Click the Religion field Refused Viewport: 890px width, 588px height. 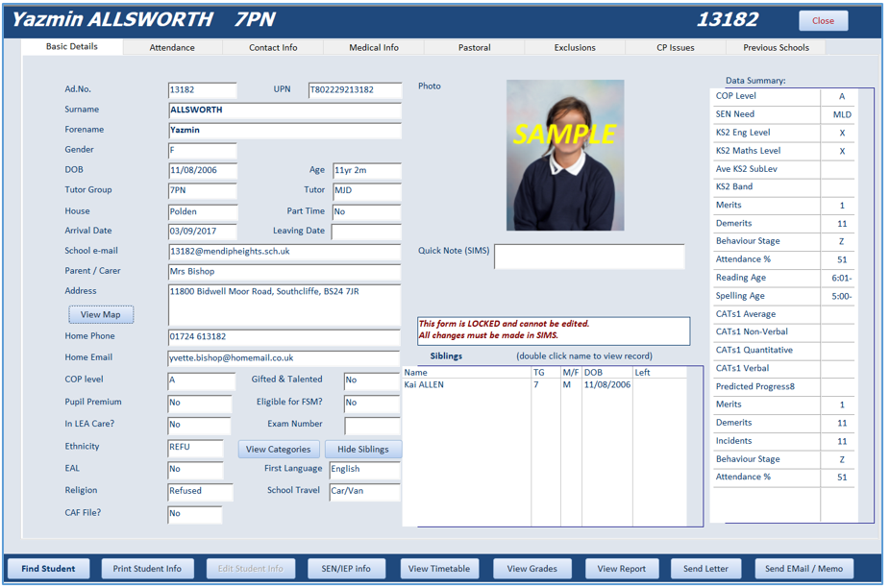point(200,492)
